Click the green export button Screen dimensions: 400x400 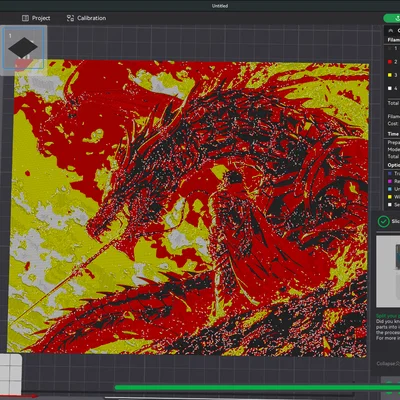[392, 18]
